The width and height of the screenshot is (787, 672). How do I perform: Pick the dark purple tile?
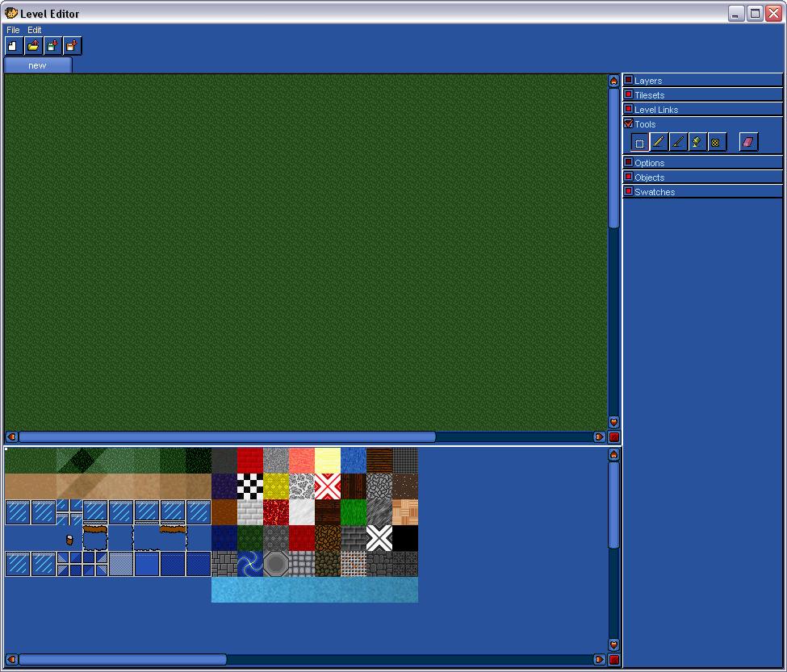224,486
